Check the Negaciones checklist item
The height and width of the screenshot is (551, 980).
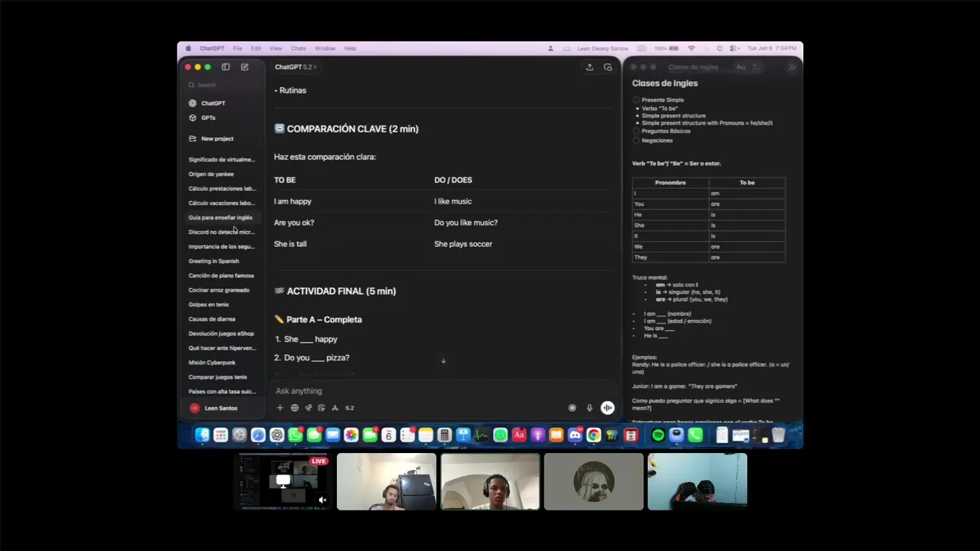pos(636,141)
